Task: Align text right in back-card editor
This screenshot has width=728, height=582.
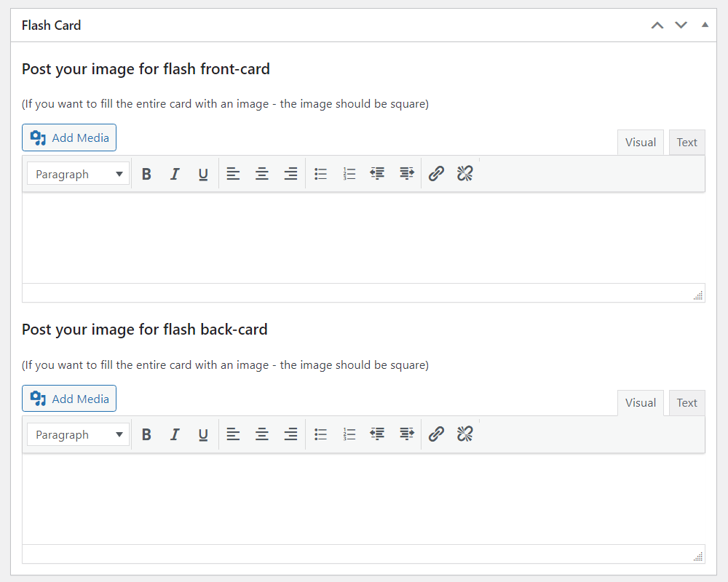Action: pyautogui.click(x=290, y=434)
